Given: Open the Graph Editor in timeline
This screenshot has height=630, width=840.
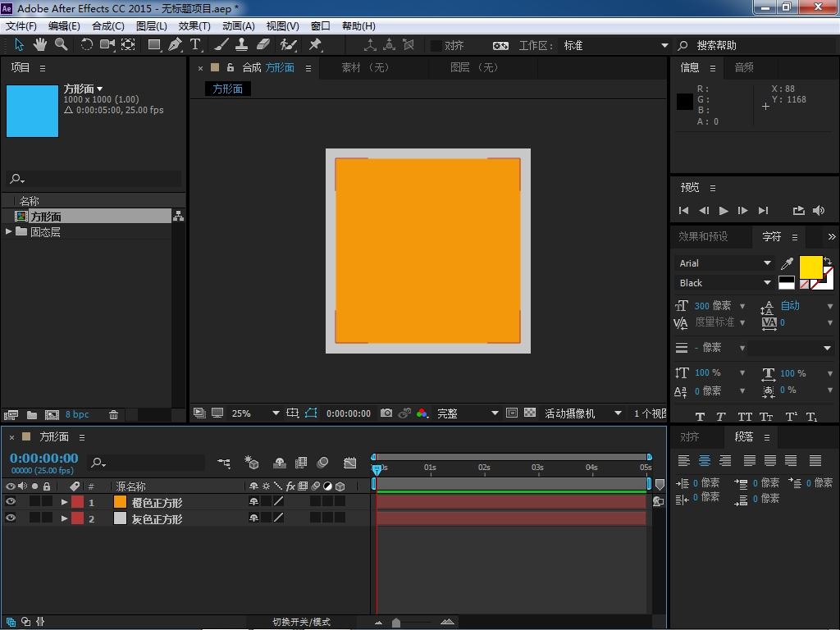Looking at the screenshot, I should tap(350, 463).
